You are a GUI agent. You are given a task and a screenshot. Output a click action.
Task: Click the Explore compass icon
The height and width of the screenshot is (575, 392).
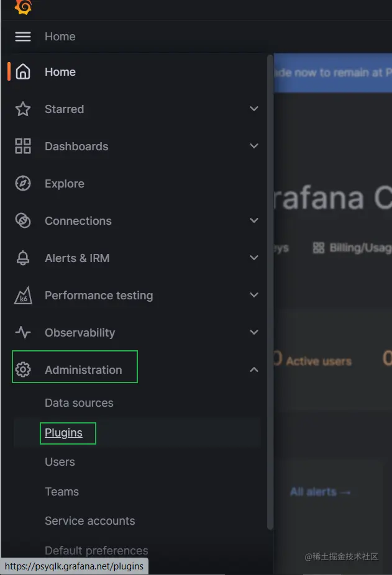pyautogui.click(x=23, y=184)
